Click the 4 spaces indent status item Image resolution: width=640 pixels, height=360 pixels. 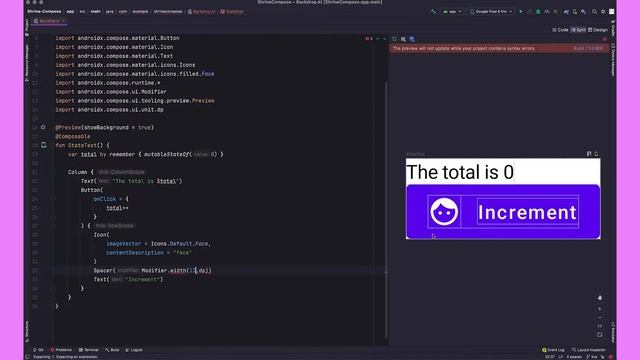point(573,357)
